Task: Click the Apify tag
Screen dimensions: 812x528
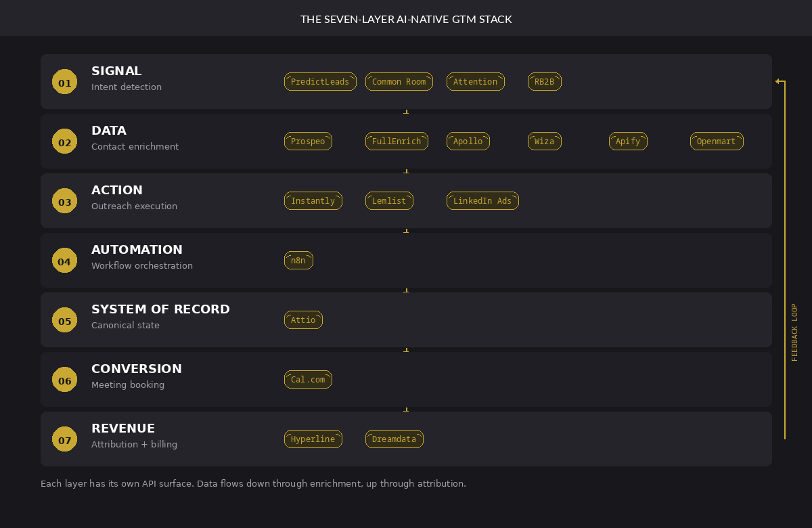Action: tap(628, 141)
